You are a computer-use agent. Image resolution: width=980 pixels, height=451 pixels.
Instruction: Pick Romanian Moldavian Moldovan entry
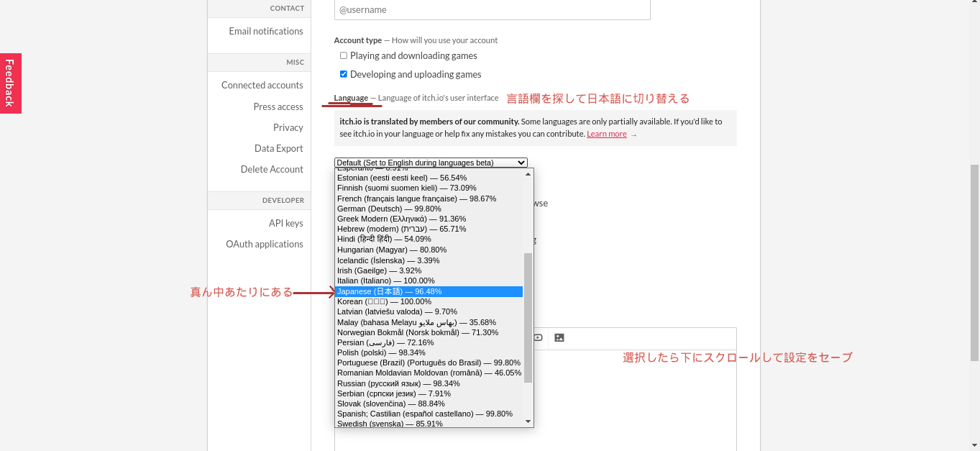pos(429,373)
